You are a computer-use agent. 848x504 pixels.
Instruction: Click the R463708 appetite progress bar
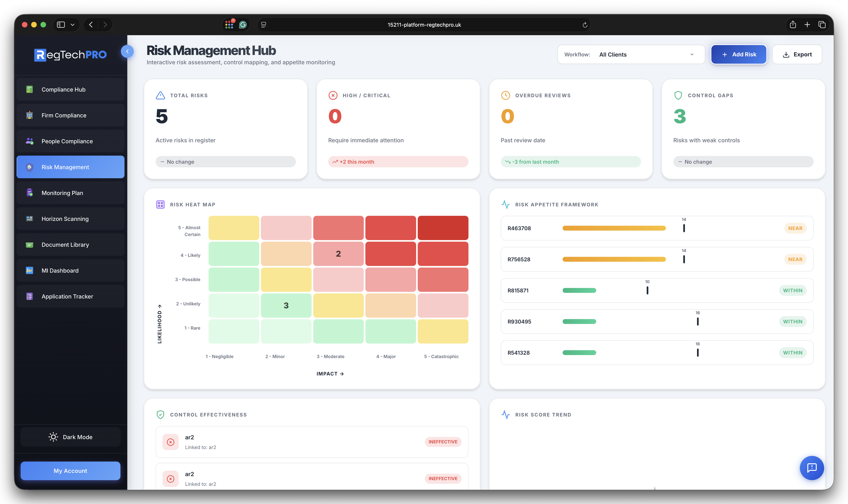pyautogui.click(x=614, y=228)
